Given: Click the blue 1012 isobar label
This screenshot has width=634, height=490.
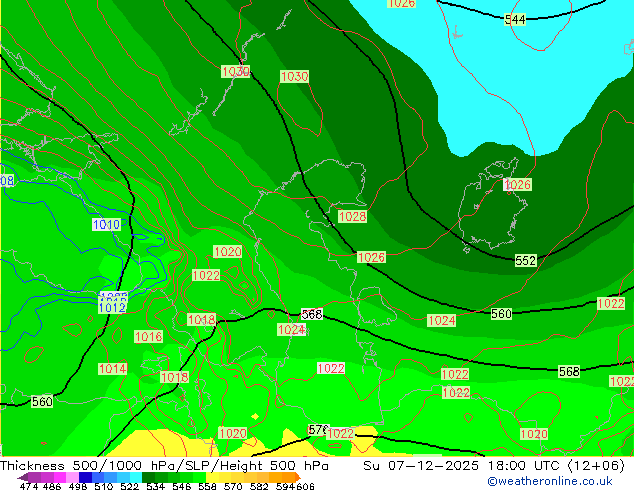Looking at the screenshot, I should pyautogui.click(x=112, y=307).
